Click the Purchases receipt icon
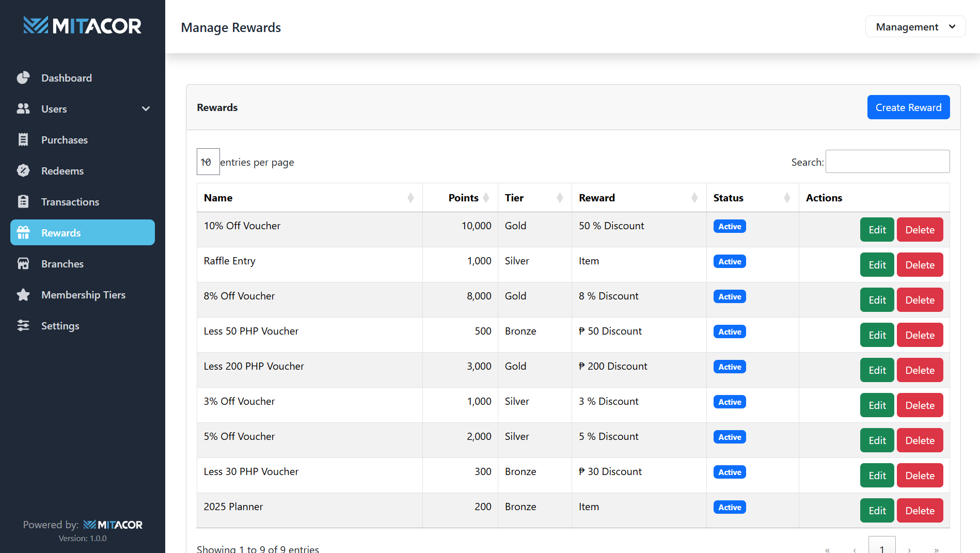 (23, 139)
